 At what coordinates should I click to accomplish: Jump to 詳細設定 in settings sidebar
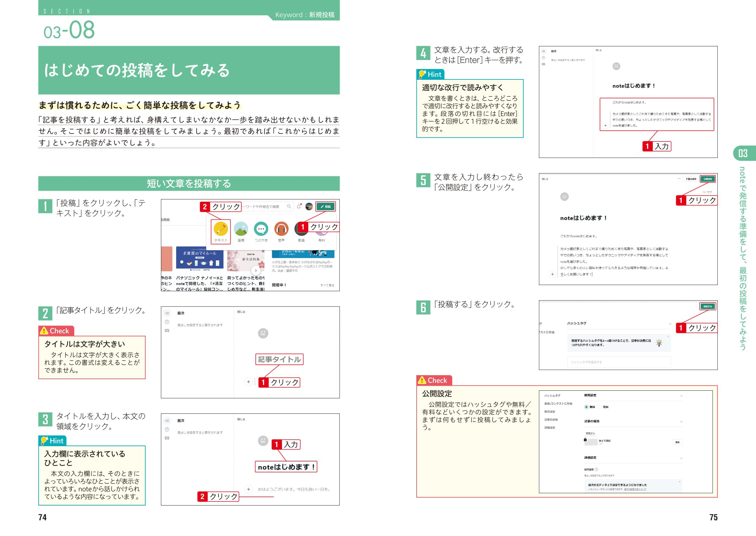pyautogui.click(x=550, y=428)
